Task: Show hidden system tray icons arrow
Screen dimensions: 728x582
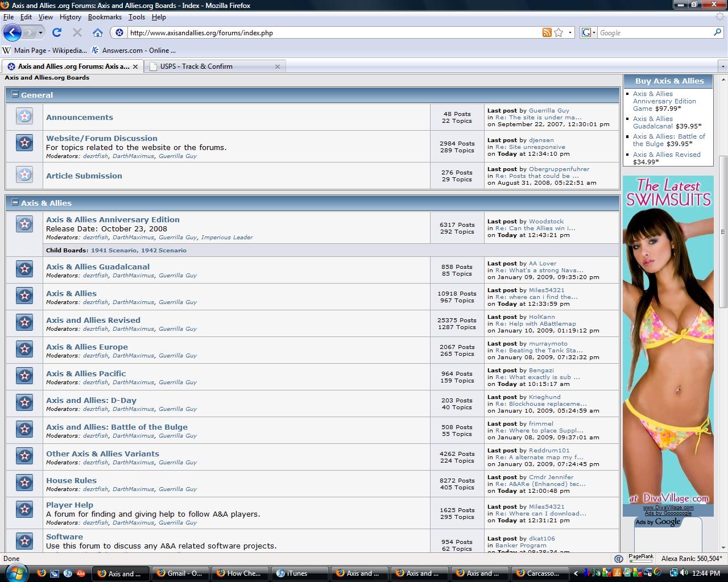Action: (576, 573)
